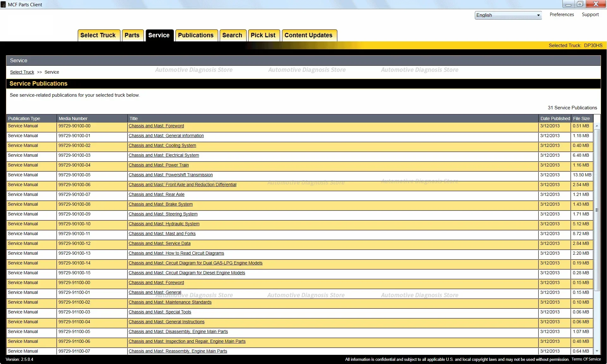Open the Content Updates tab
The image size is (607, 364).
point(308,35)
